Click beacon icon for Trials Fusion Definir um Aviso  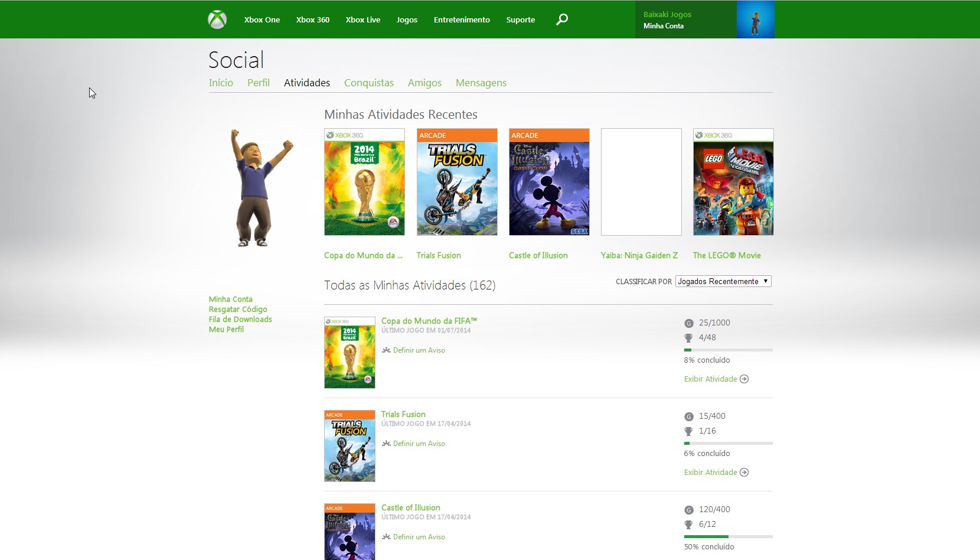(x=386, y=444)
